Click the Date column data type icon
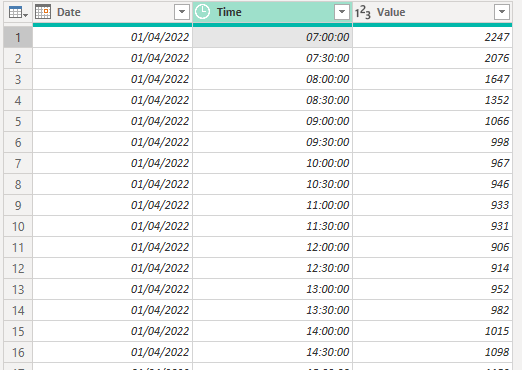This screenshot has width=522, height=370. pyautogui.click(x=43, y=12)
